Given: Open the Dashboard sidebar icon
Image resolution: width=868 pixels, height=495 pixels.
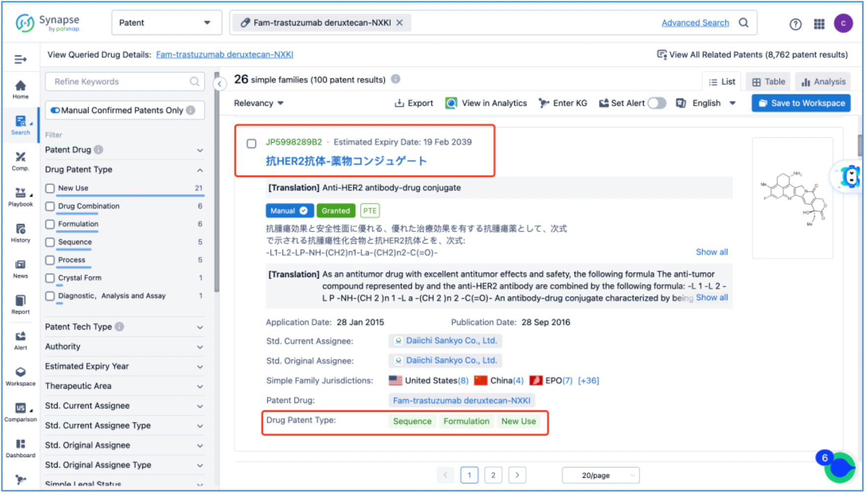Looking at the screenshot, I should 21,449.
